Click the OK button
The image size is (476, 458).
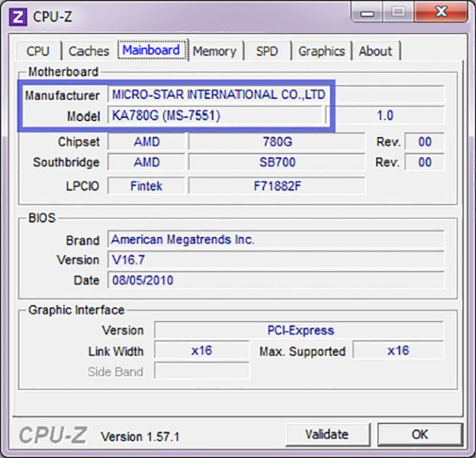[420, 434]
